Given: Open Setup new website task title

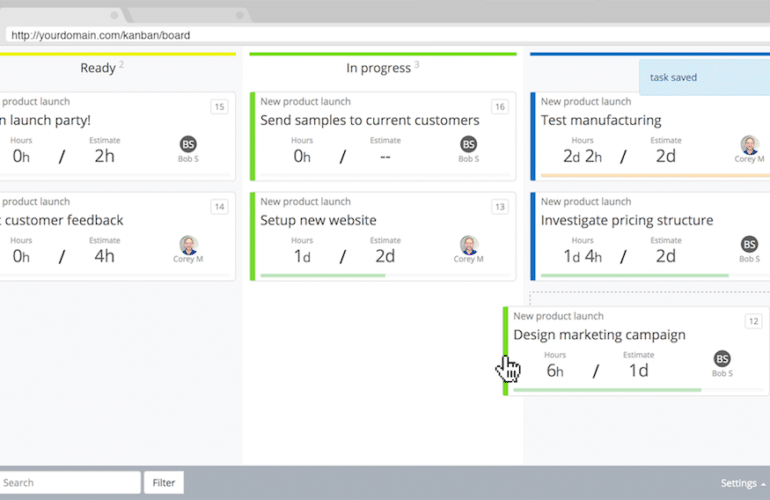Looking at the screenshot, I should click(318, 220).
